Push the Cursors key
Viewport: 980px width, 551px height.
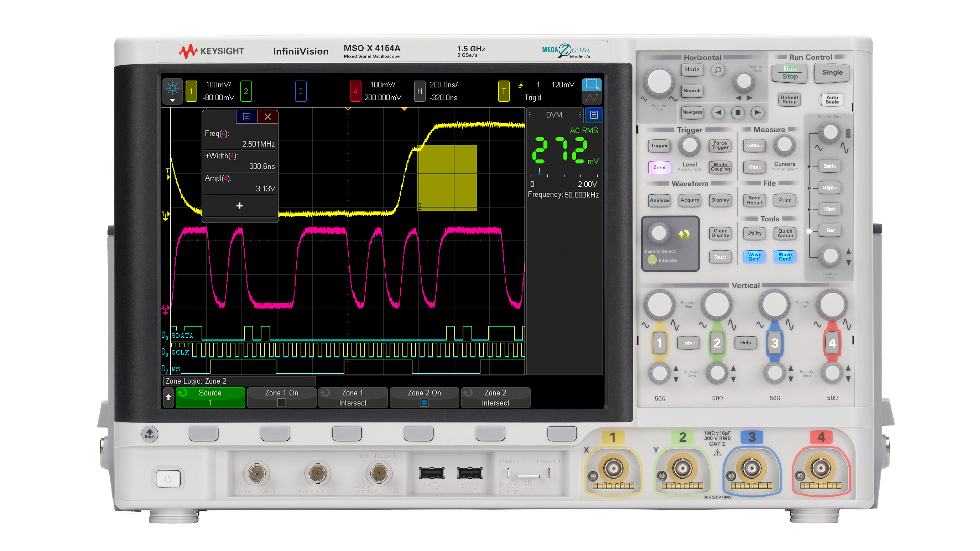click(754, 146)
